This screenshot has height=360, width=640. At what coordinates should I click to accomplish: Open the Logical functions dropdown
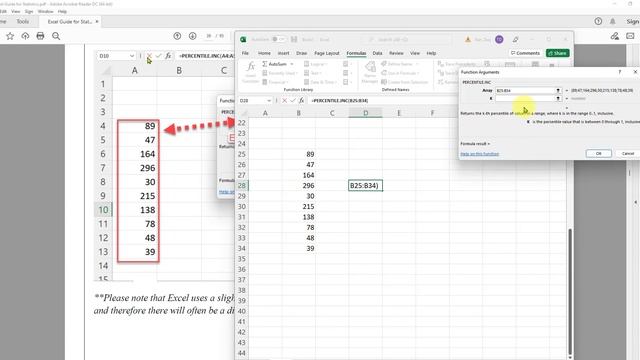coord(315,64)
